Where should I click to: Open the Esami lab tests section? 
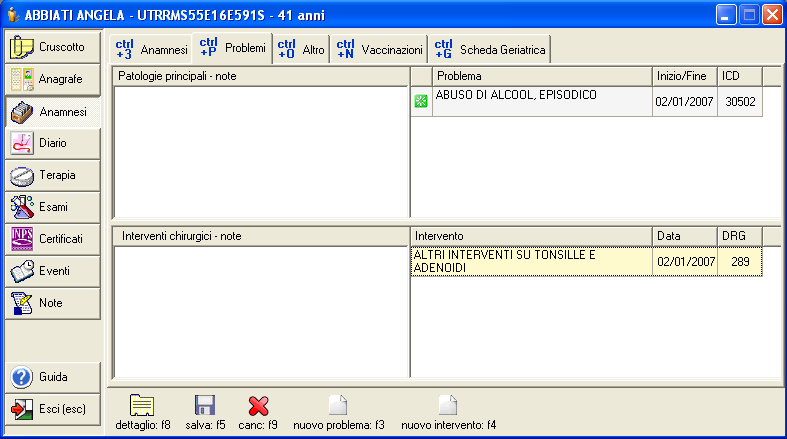(53, 208)
